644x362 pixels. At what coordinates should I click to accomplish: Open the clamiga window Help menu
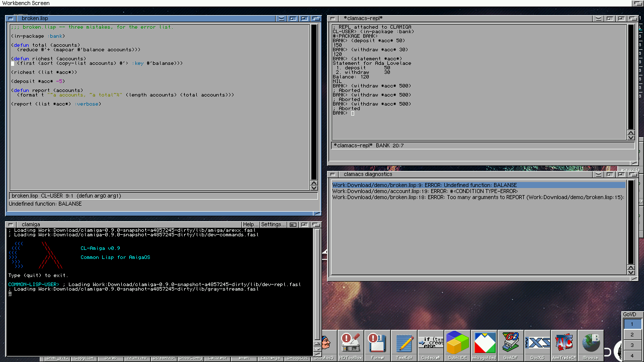[250, 224]
